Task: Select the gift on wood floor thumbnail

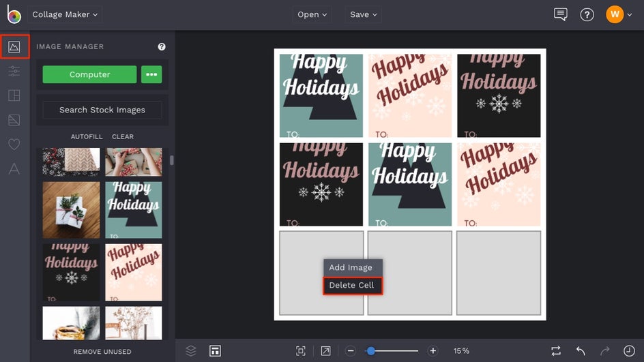Action: (x=71, y=210)
